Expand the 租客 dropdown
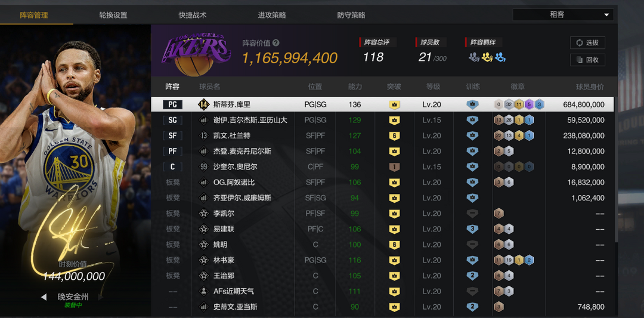 coord(563,15)
